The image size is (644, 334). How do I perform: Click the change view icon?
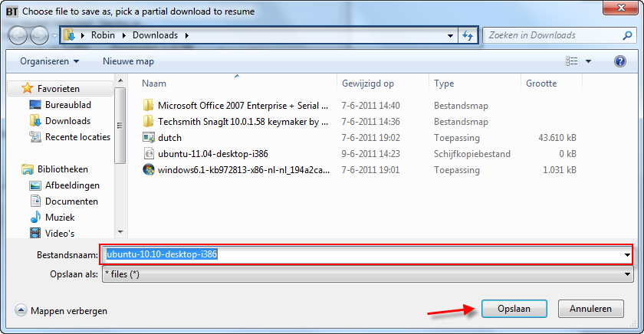[x=571, y=61]
